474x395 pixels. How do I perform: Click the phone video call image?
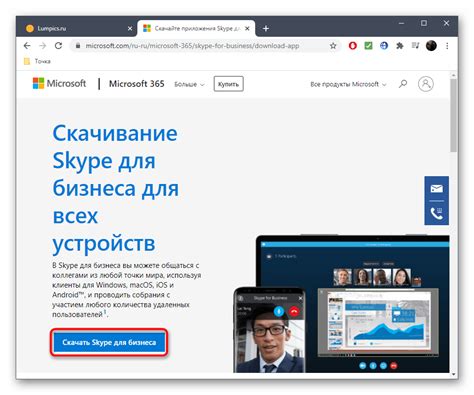(269, 330)
